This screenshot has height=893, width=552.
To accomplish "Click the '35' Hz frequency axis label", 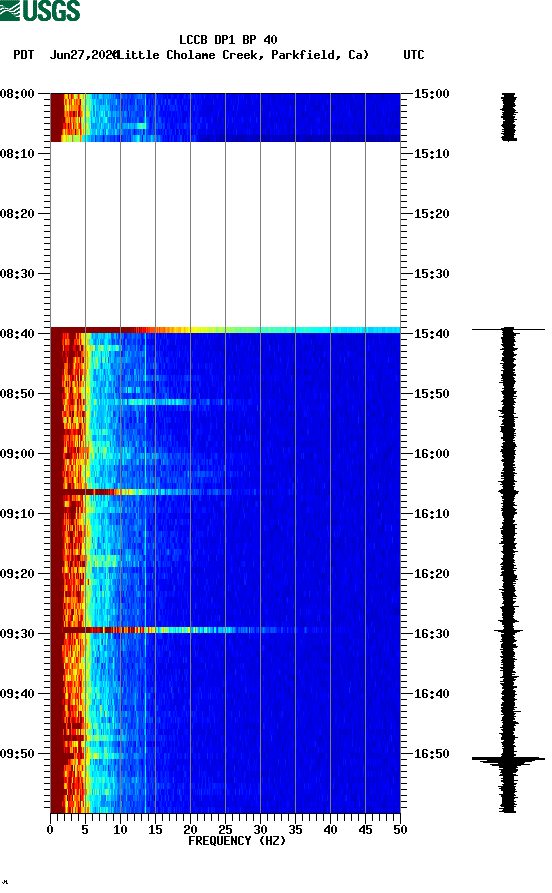I will (x=295, y=830).
